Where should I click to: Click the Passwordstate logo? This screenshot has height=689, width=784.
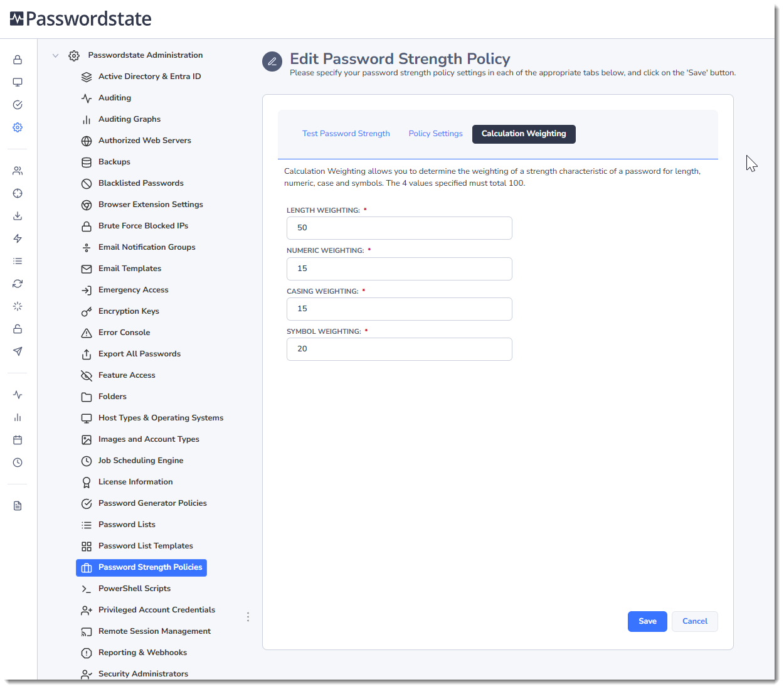coord(80,19)
